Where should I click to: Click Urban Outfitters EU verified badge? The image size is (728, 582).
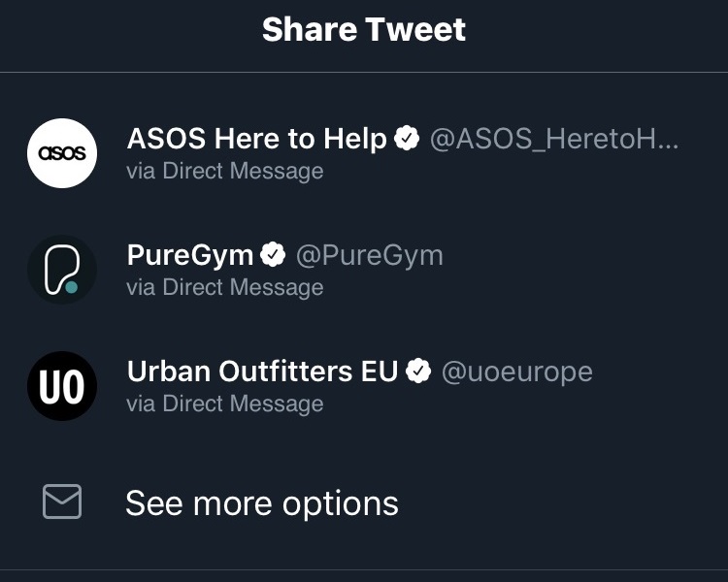(x=418, y=372)
